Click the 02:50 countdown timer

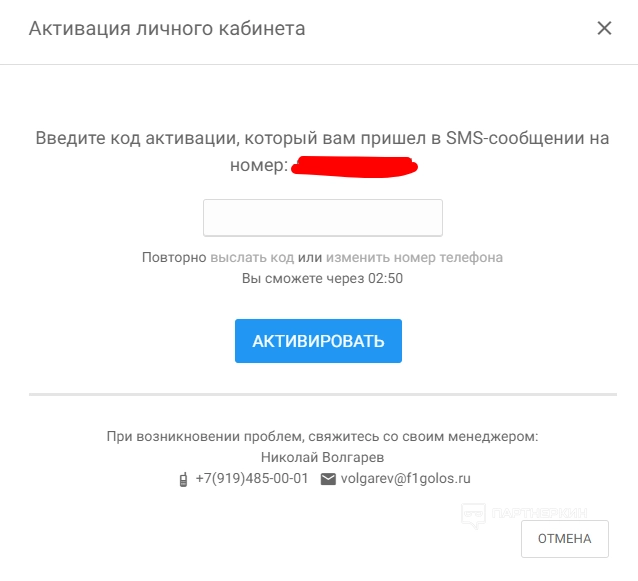(x=386, y=279)
